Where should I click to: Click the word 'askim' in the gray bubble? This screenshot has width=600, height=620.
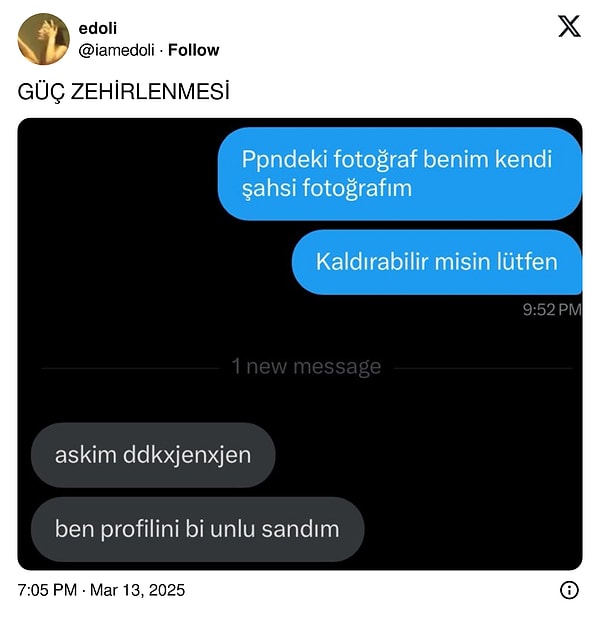(x=85, y=455)
